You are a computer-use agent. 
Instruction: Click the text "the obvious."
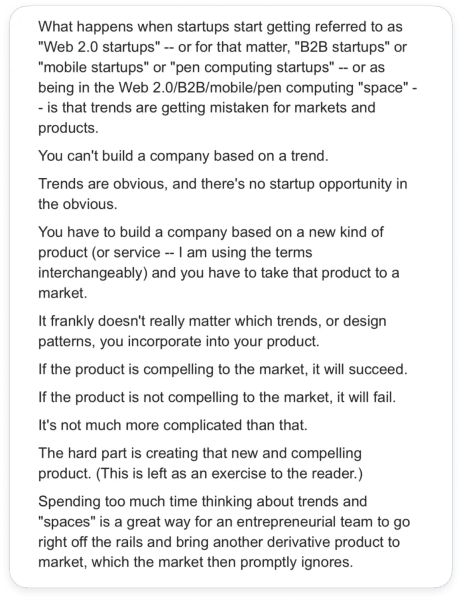coord(77,204)
